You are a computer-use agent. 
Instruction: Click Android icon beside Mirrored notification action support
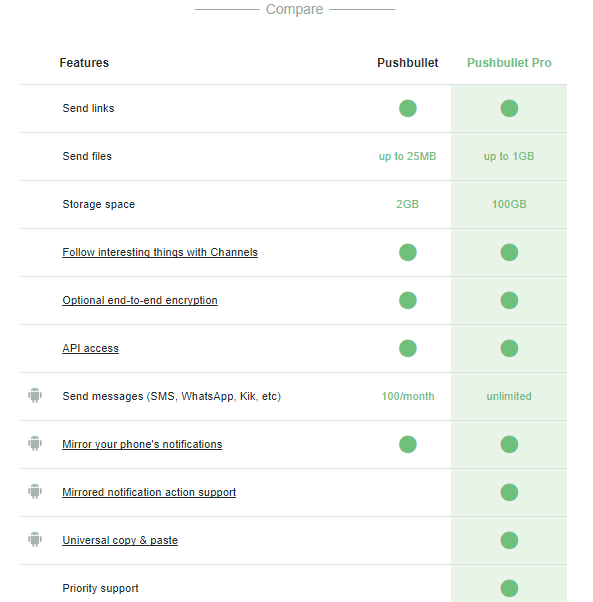[35, 491]
